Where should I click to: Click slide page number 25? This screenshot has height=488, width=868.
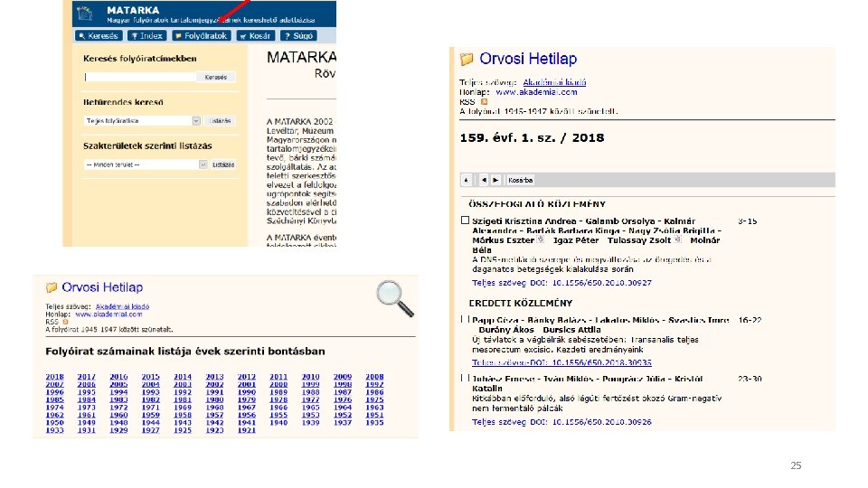(x=796, y=465)
